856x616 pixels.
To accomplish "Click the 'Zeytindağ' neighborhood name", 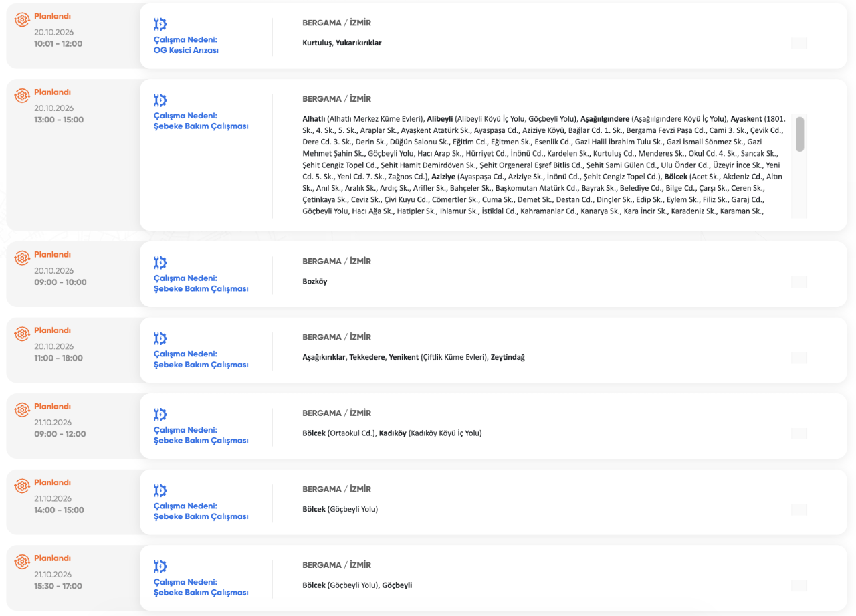I will (x=508, y=357).
